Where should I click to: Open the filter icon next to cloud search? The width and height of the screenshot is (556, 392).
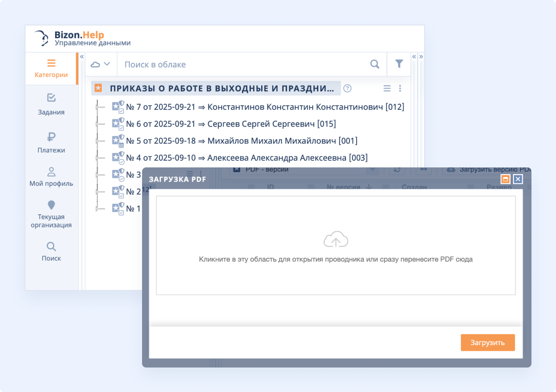tap(399, 64)
